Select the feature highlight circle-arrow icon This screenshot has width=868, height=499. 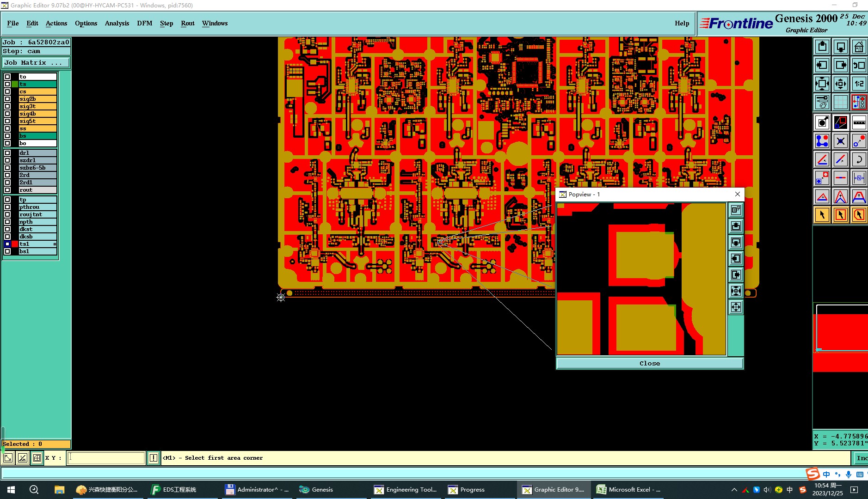click(822, 122)
